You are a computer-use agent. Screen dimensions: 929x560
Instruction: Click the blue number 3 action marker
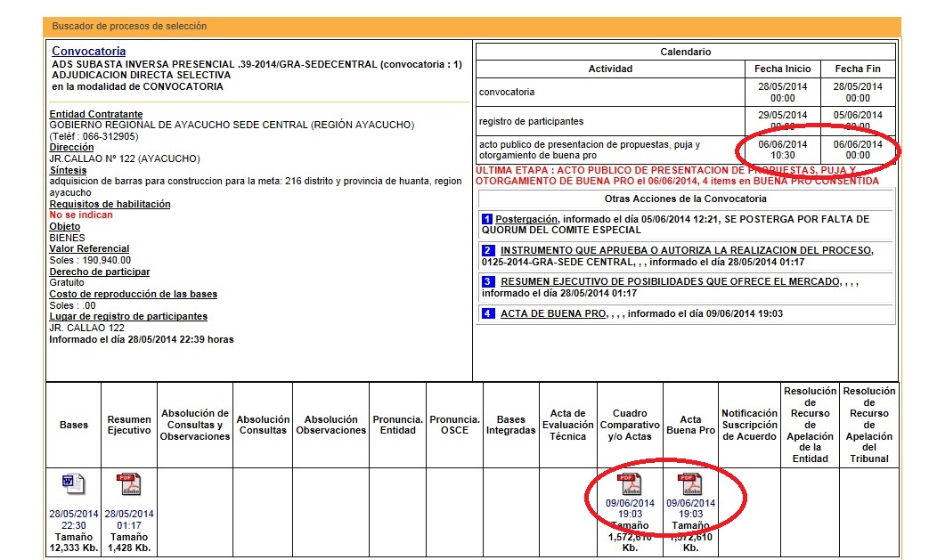[487, 281]
